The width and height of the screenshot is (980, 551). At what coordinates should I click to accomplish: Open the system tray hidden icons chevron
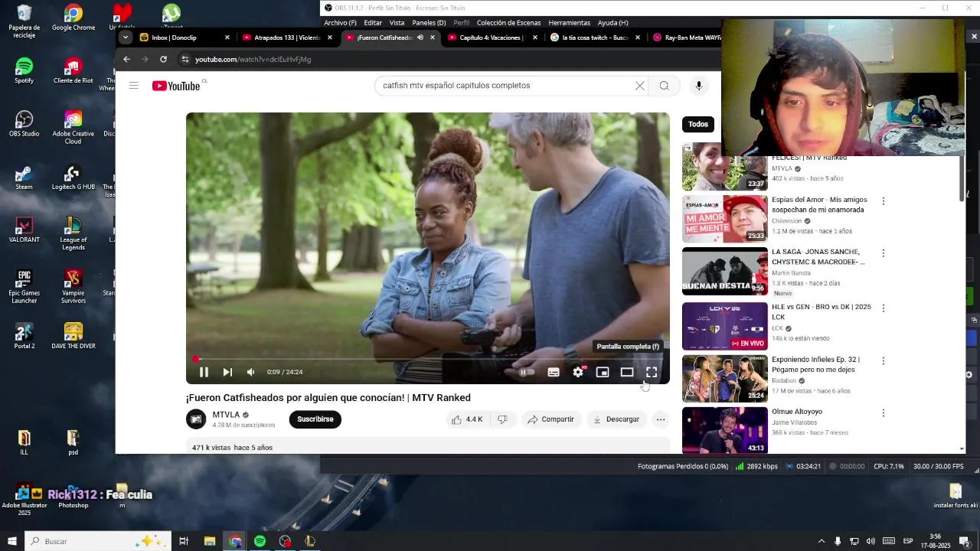(x=822, y=541)
